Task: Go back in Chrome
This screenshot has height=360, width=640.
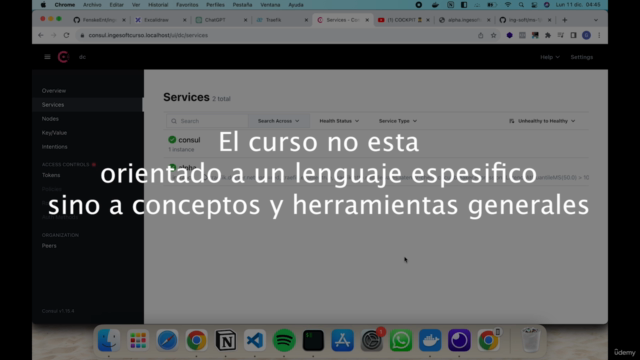Action: pyautogui.click(x=41, y=35)
